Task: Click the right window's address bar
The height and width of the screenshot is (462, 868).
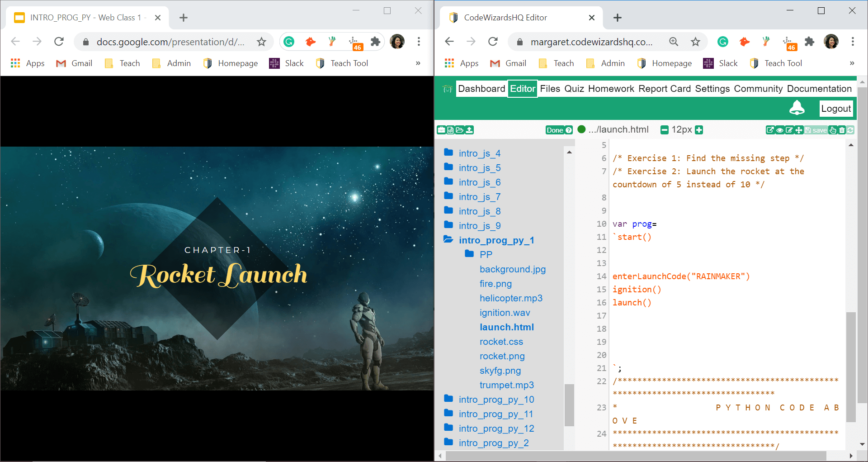Action: 591,42
